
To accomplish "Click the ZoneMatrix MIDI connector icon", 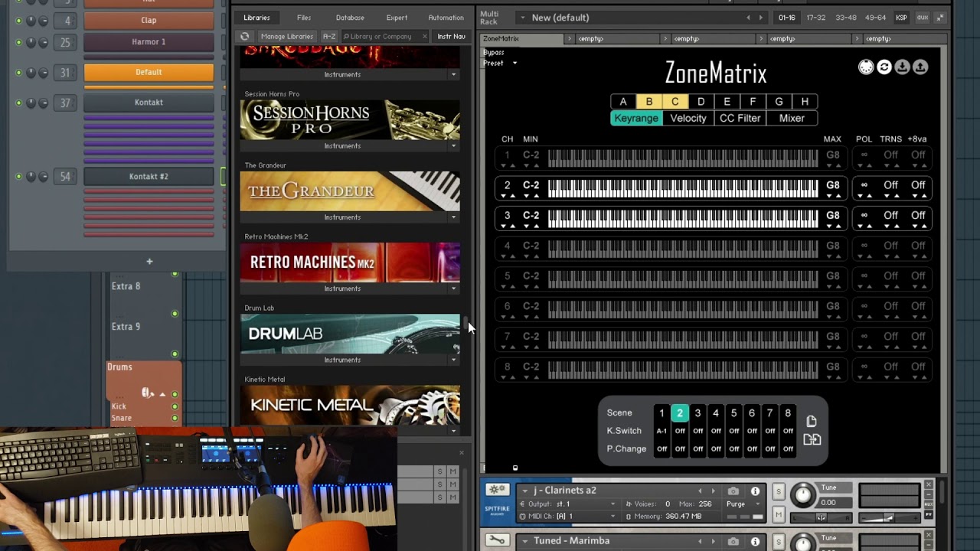I will (x=866, y=67).
